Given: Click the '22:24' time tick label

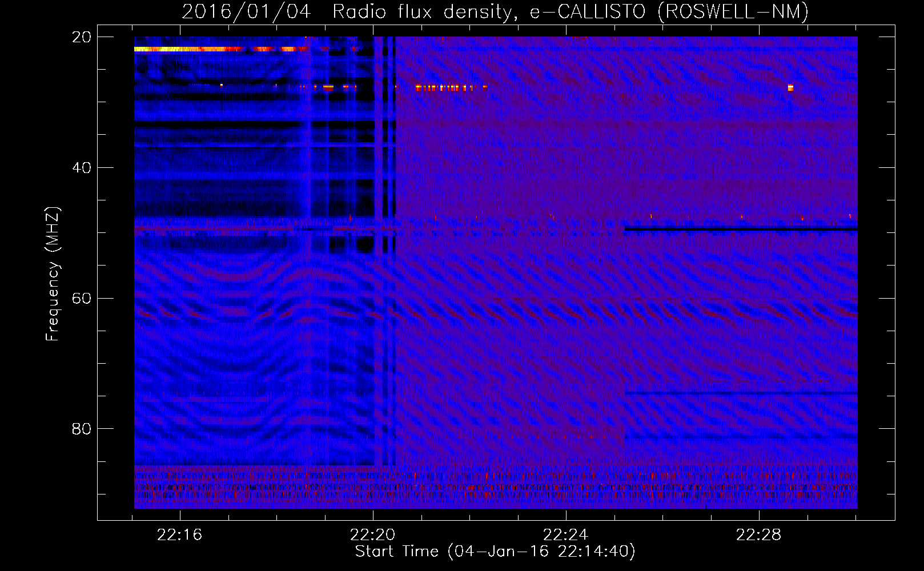Looking at the screenshot, I should pyautogui.click(x=565, y=534).
